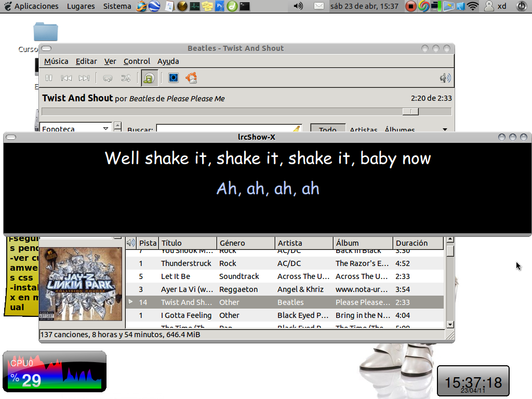Launch Dreamweaver from the panel
The image size is (532, 399).
(232, 6)
